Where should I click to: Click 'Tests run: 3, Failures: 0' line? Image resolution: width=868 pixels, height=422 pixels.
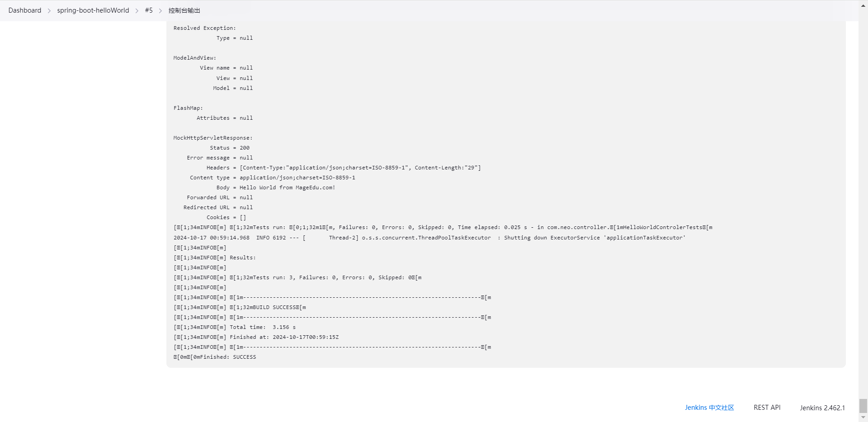pos(297,277)
